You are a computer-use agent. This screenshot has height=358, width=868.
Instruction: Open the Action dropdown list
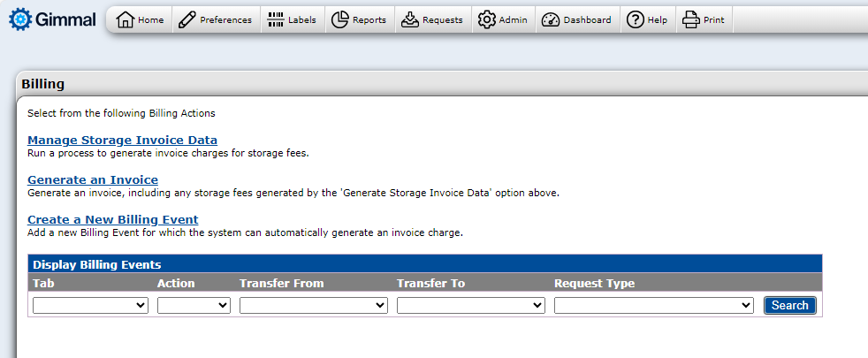coord(194,305)
